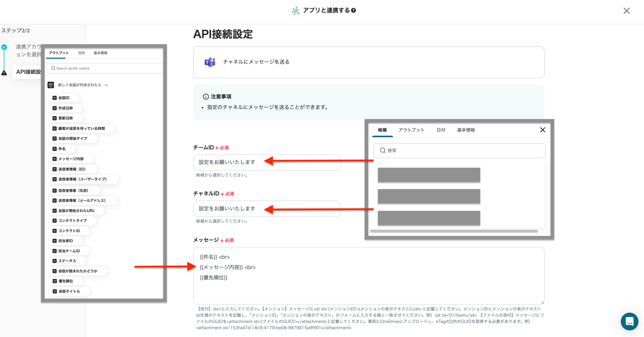
Task: Select アウトプット tab in the Intercom output panel
Action: (59, 53)
